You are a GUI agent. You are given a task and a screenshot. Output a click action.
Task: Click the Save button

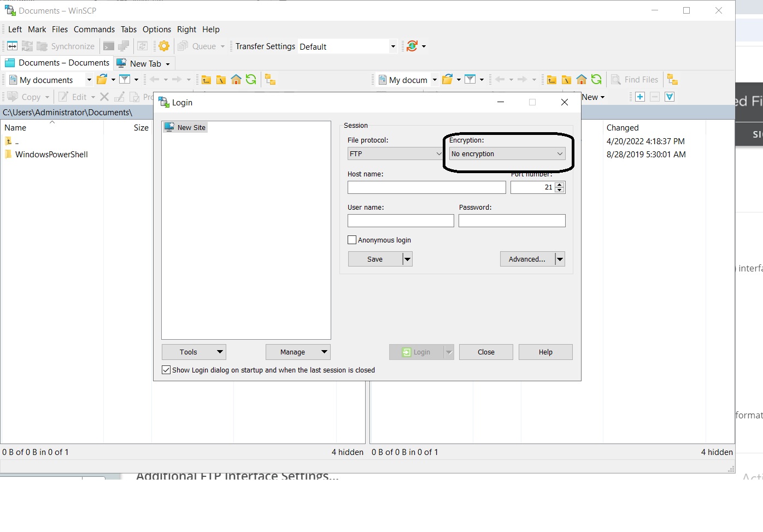tap(375, 259)
